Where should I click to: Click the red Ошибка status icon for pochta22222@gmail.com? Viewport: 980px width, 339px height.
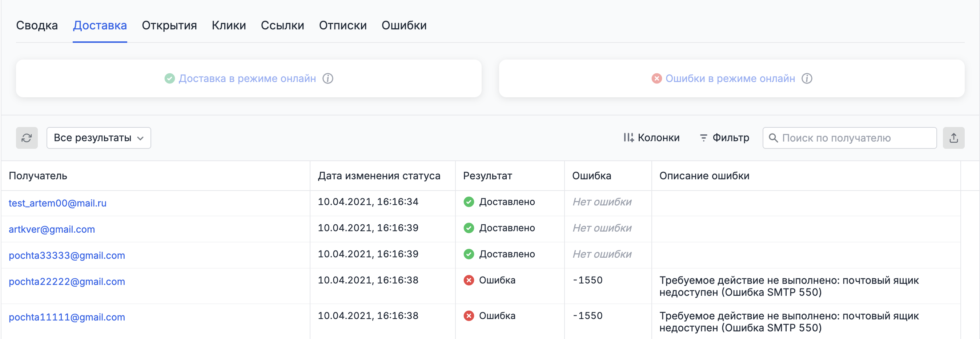[x=469, y=280]
